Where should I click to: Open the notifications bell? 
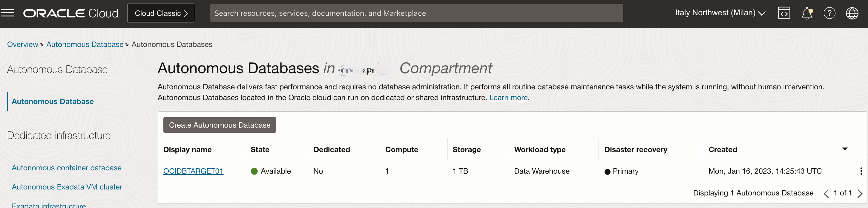(807, 13)
